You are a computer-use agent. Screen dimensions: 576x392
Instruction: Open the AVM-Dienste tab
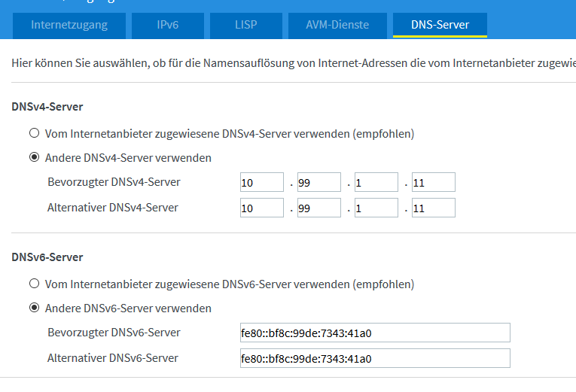click(337, 25)
